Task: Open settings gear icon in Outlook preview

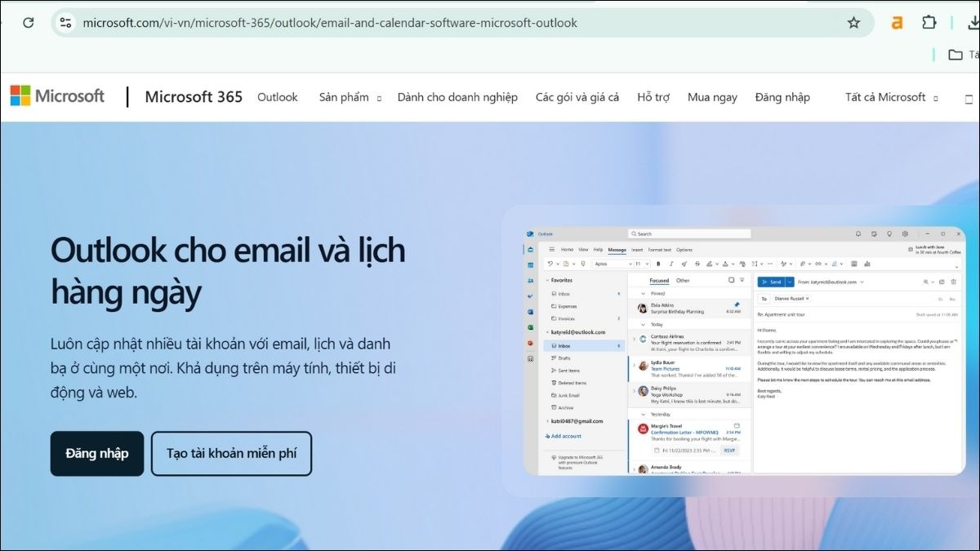Action: [x=905, y=233]
